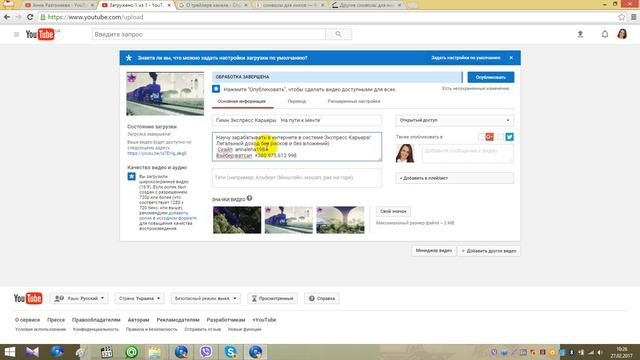
Task: Switch to the translation tab
Action: (x=297, y=101)
